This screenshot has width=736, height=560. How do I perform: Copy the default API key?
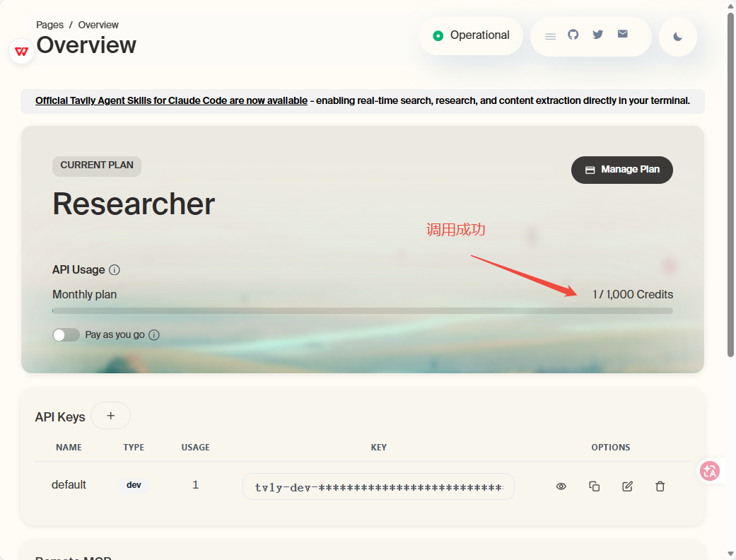pyautogui.click(x=595, y=486)
